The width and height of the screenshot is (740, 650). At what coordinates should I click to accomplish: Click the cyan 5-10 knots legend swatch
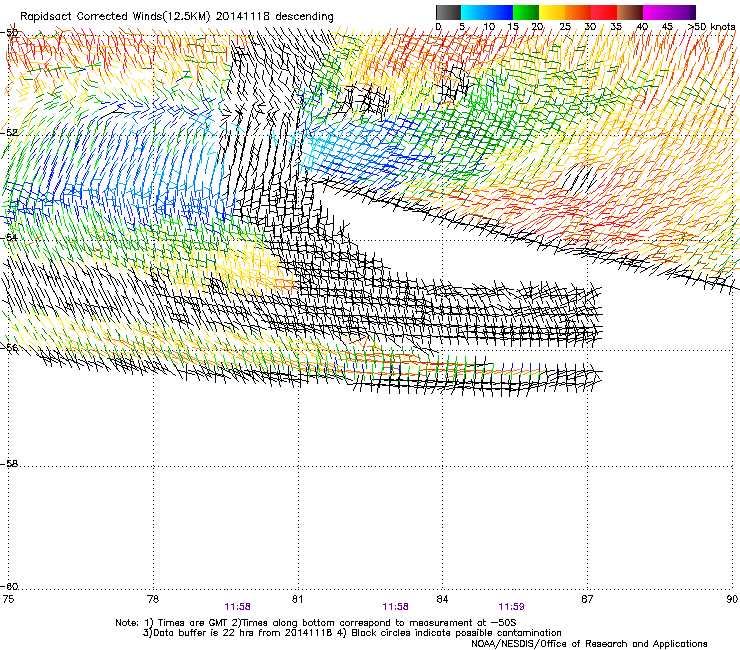point(474,12)
